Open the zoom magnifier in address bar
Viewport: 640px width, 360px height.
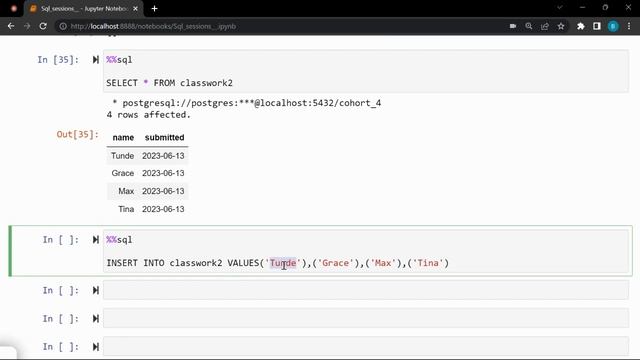[529, 26]
